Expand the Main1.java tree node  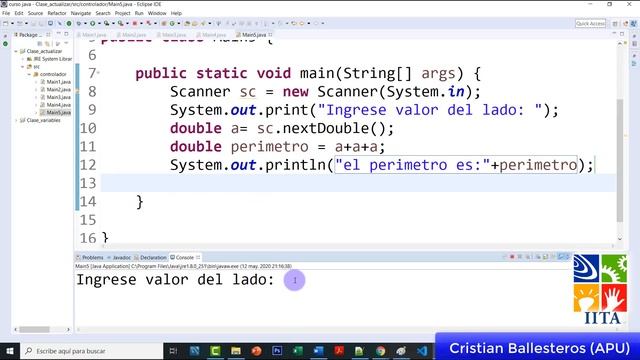36,82
